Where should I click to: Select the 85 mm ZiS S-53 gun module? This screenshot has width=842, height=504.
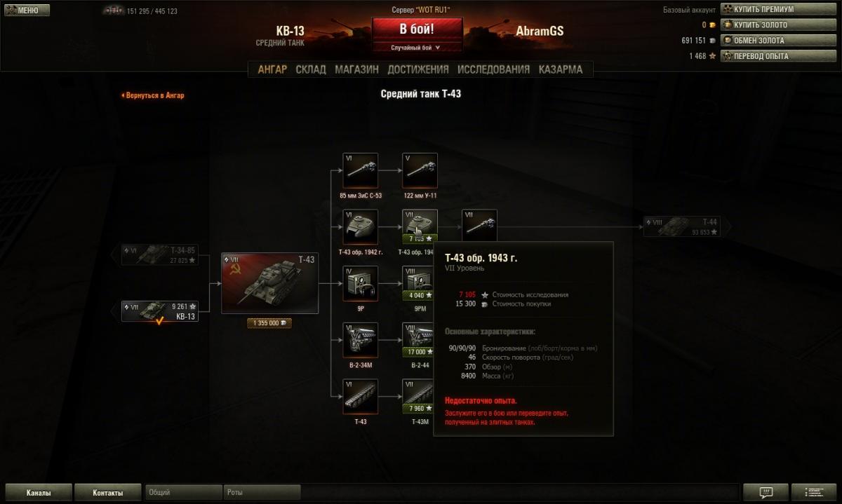click(361, 171)
